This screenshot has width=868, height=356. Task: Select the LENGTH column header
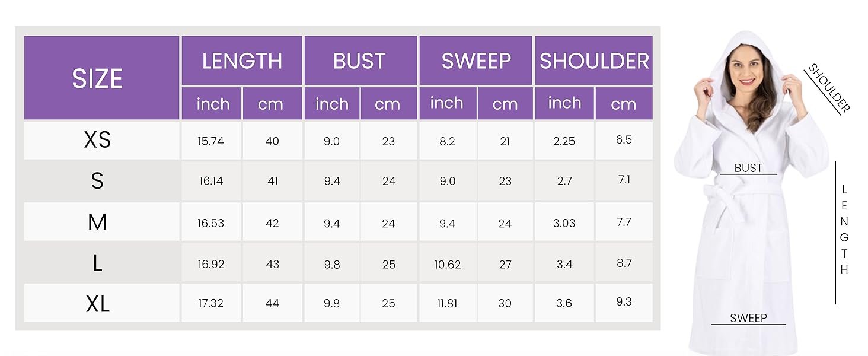(242, 61)
